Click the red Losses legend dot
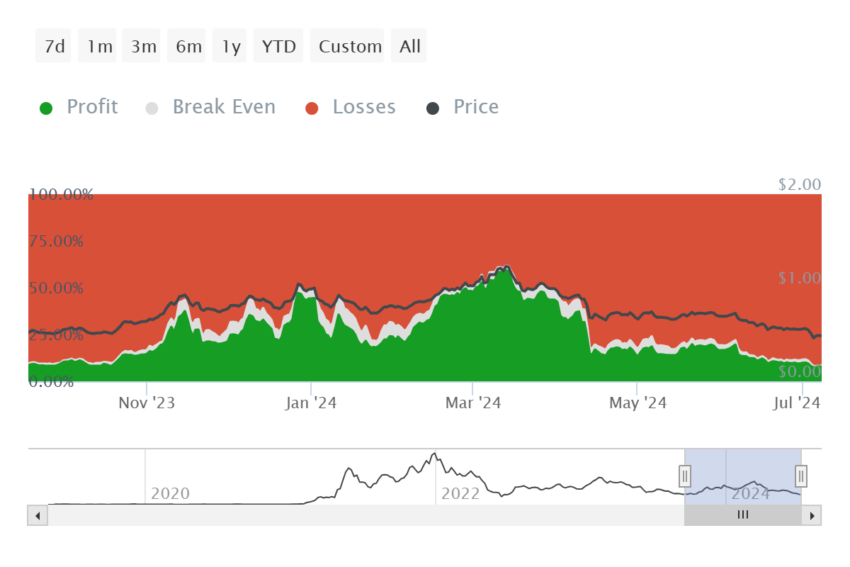Screen dimensions: 850x567 click(x=312, y=108)
